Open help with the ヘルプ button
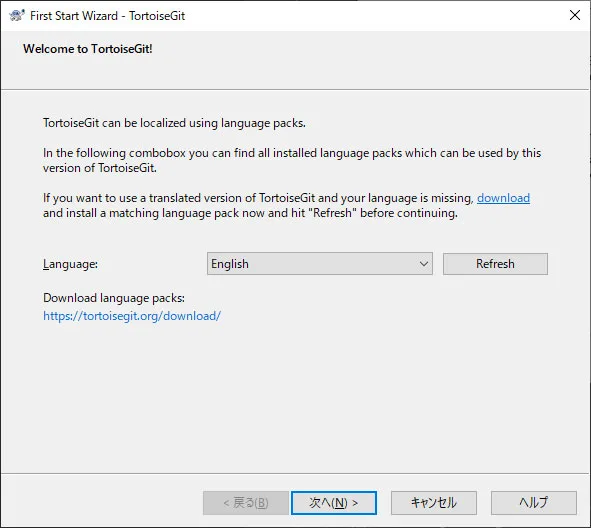 coord(534,502)
